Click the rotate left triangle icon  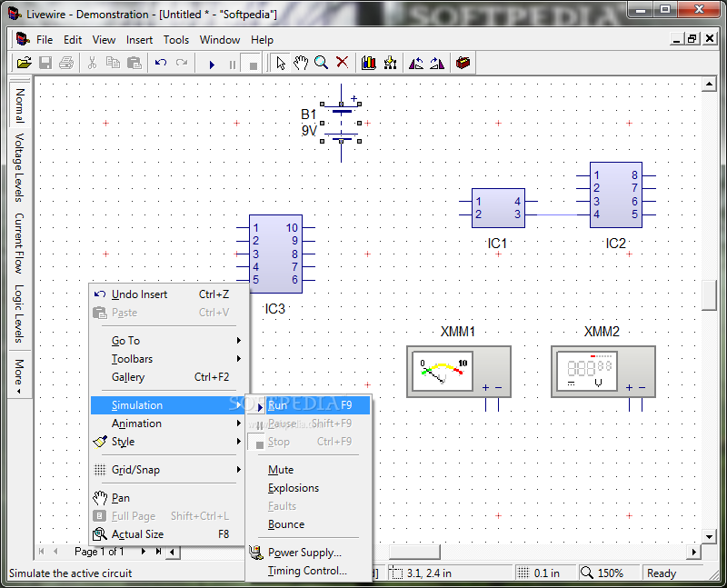416,63
